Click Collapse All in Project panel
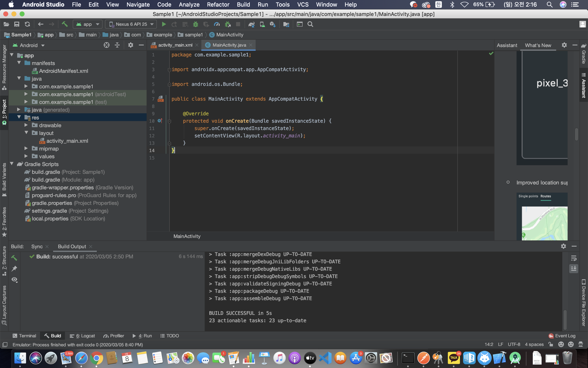The width and height of the screenshot is (588, 368). coord(117,45)
